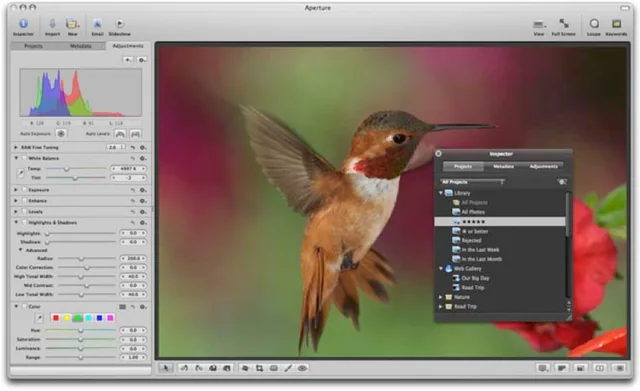Click the Import toolbar icon
640x391 pixels.
(52, 24)
